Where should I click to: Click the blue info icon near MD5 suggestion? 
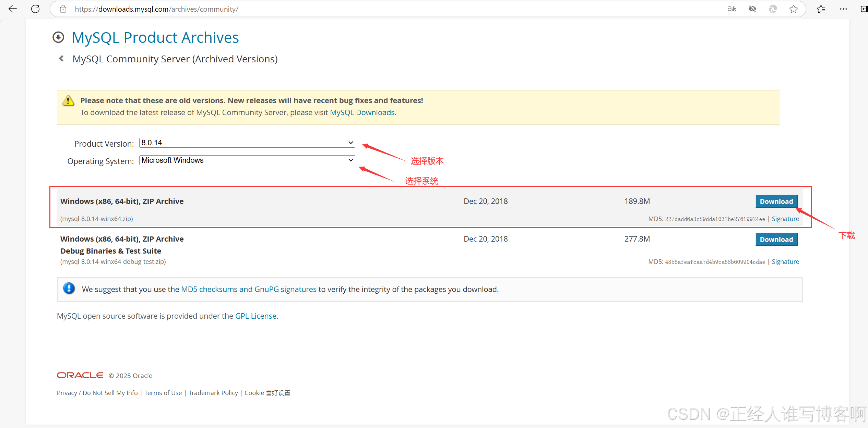(x=69, y=289)
